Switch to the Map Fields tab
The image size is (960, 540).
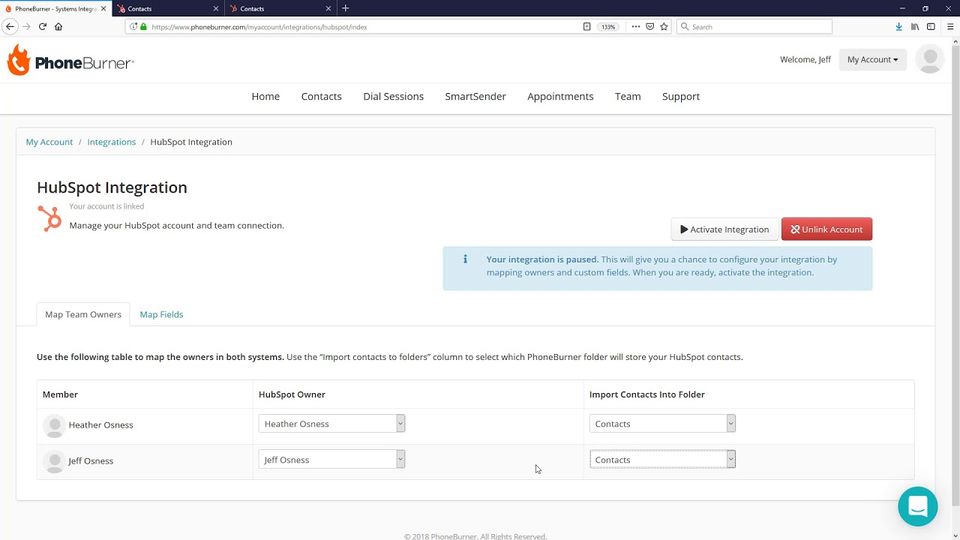(161, 314)
